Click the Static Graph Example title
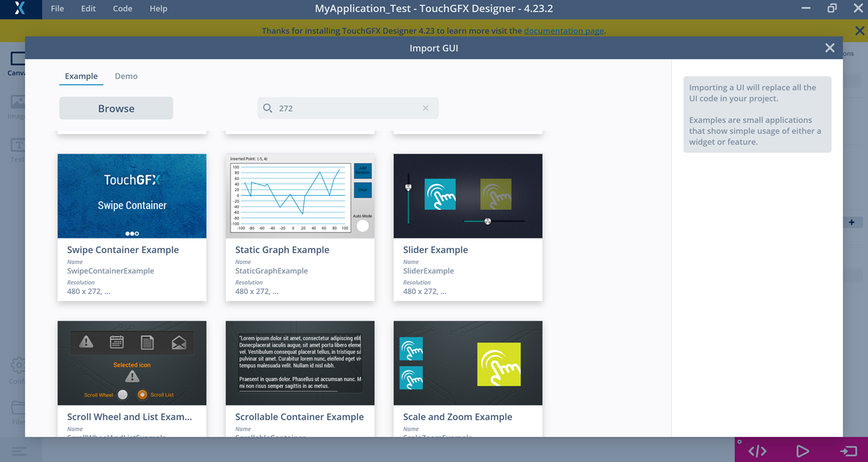 click(x=282, y=250)
